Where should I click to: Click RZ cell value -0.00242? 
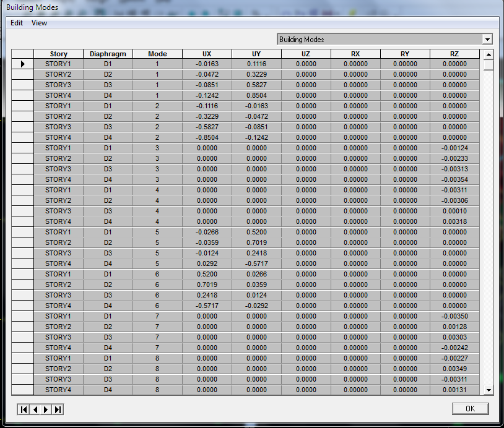[x=454, y=348]
